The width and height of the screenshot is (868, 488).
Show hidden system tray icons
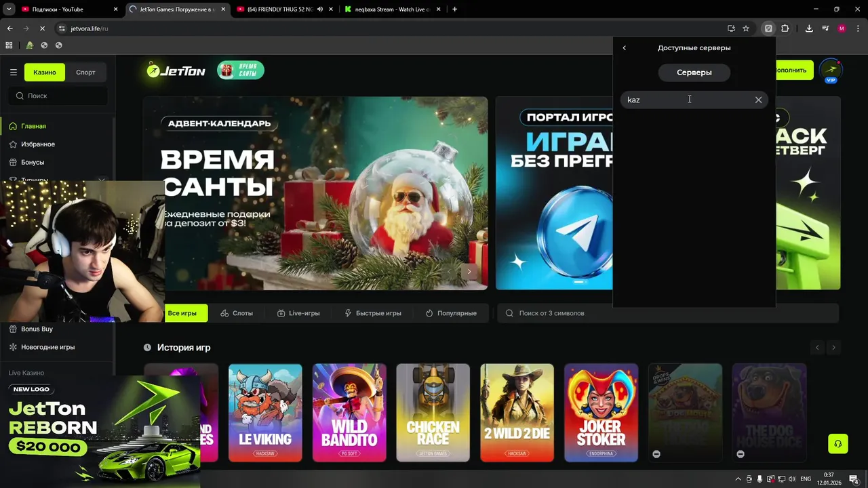coord(738,479)
